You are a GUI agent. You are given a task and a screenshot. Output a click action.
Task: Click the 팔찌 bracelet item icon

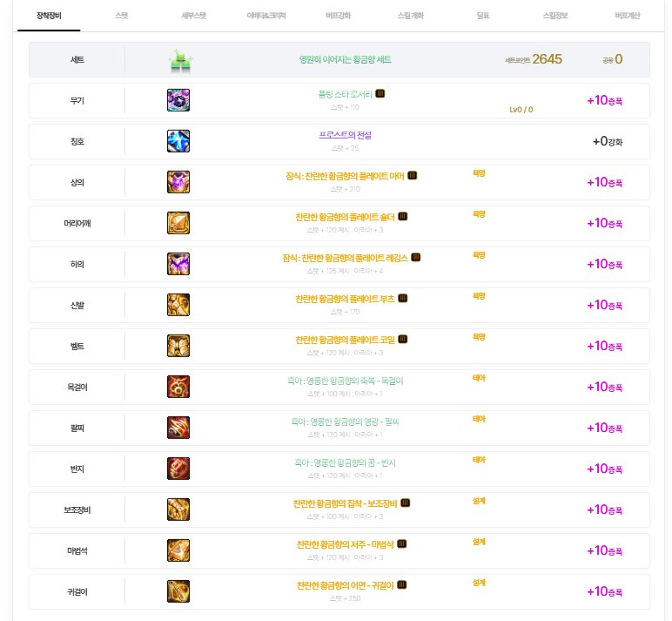point(178,428)
